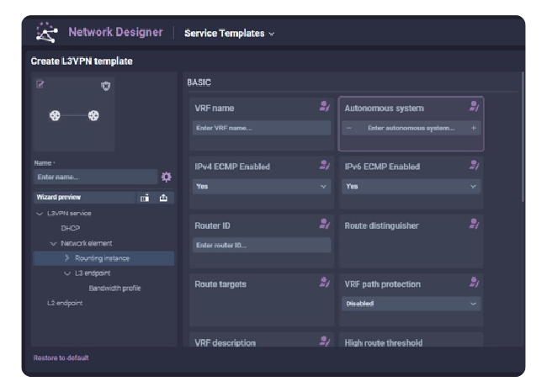Click the High route threshold label
Screen dimensions: 547x392
(384, 343)
